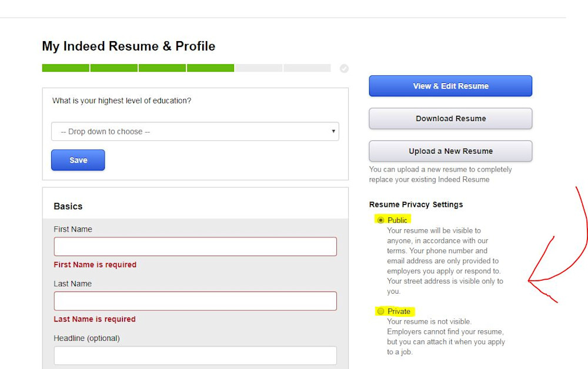Click the green profile progress bar
Viewport: 588px width, 369px height.
click(138, 68)
